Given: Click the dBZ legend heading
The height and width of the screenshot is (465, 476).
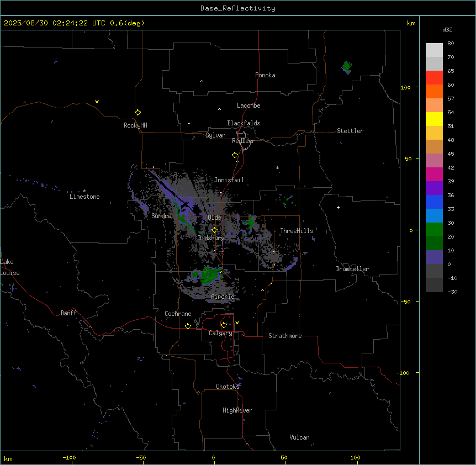Looking at the screenshot, I should (x=447, y=29).
